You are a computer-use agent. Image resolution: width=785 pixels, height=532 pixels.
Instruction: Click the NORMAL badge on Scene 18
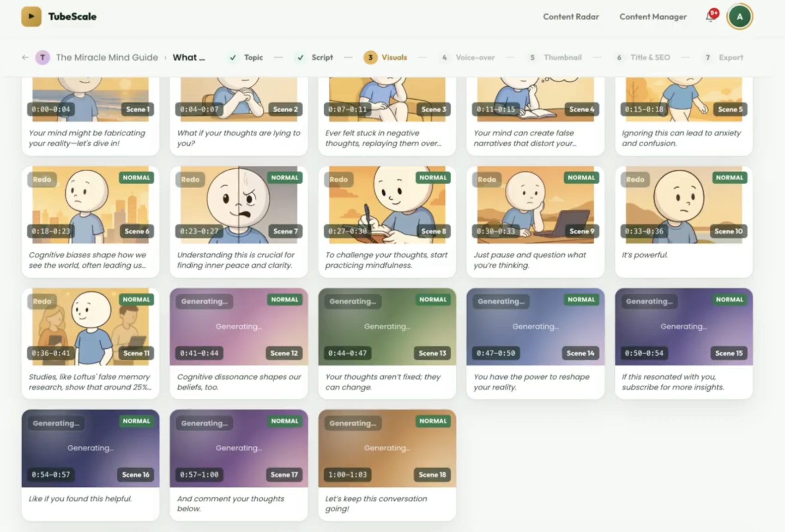(433, 421)
